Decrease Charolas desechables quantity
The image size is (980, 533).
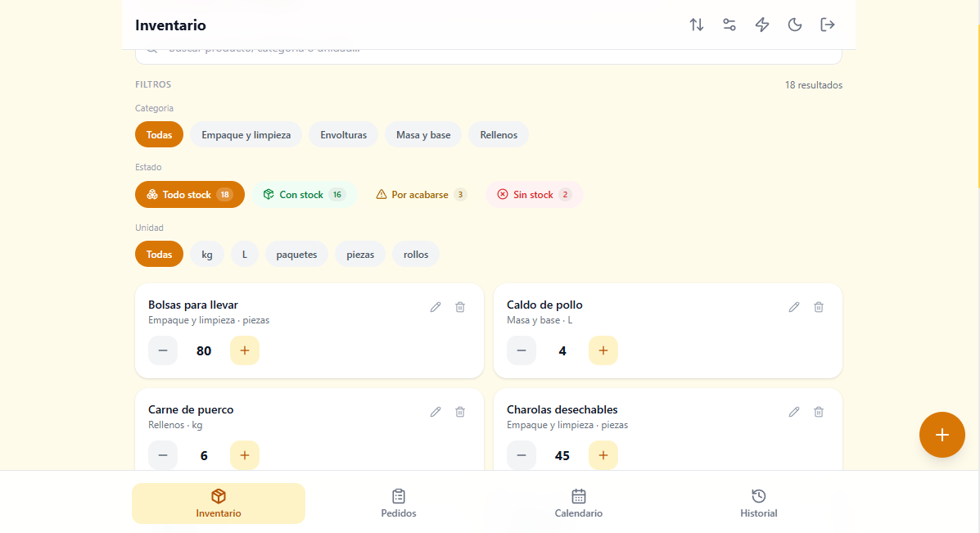tap(522, 455)
